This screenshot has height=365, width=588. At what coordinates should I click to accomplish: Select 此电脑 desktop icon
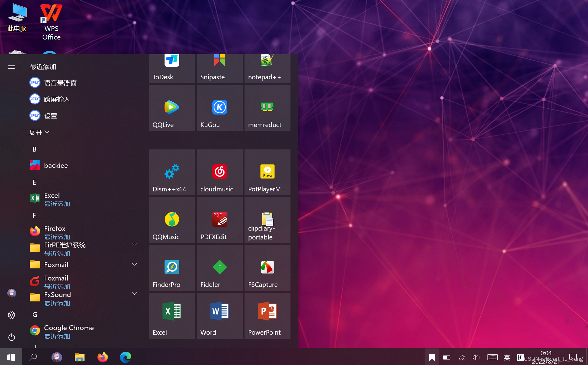[17, 18]
